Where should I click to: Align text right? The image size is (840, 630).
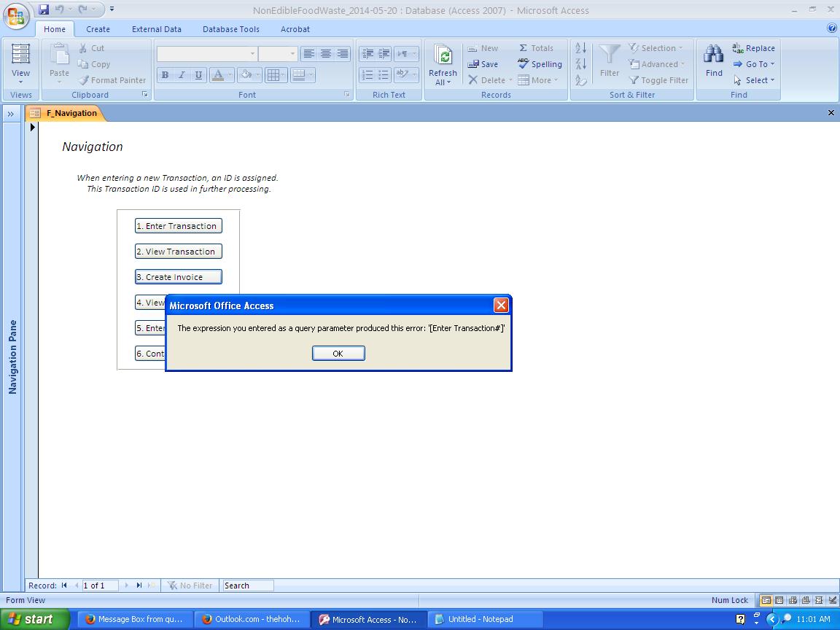(x=342, y=53)
